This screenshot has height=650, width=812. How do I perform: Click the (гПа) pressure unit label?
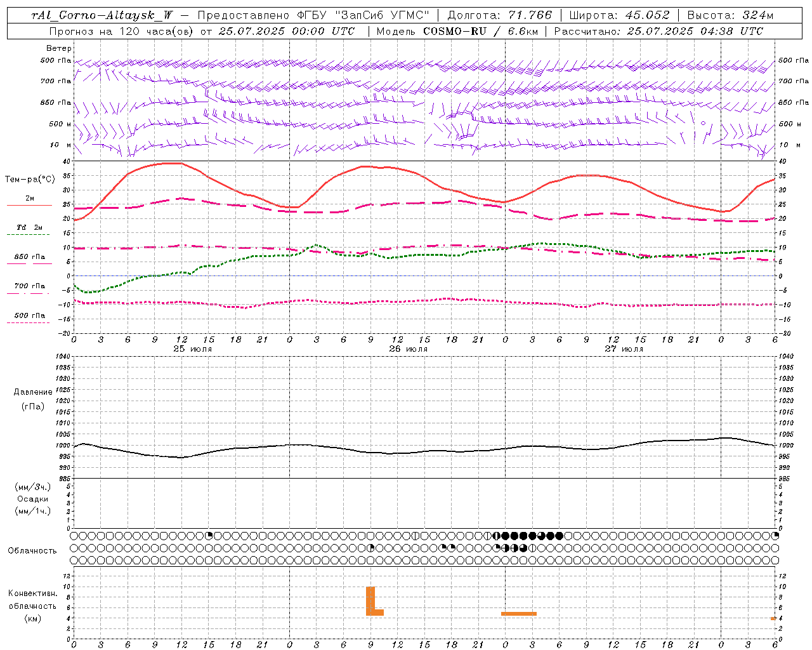pos(33,406)
